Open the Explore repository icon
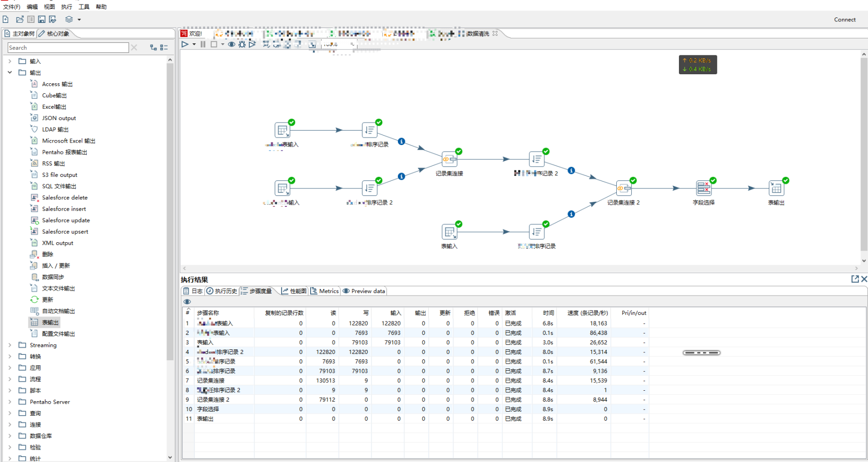The height and width of the screenshot is (462, 868). (x=31, y=19)
